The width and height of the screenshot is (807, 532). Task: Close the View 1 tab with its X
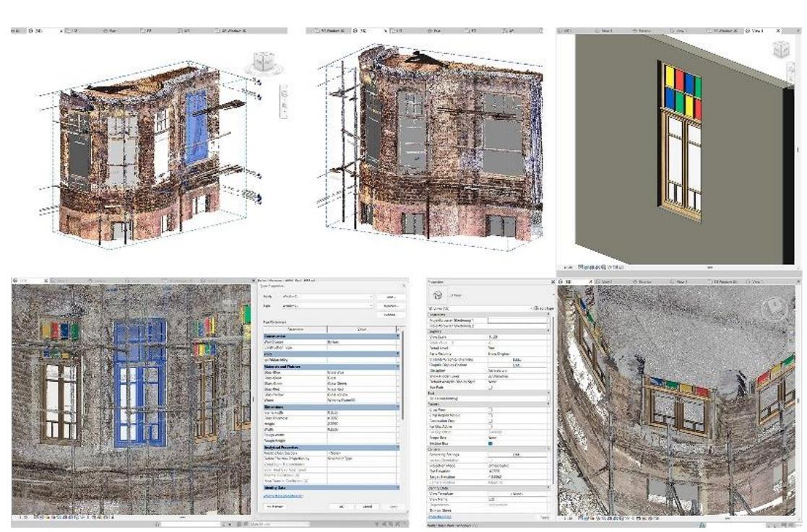[x=778, y=31]
